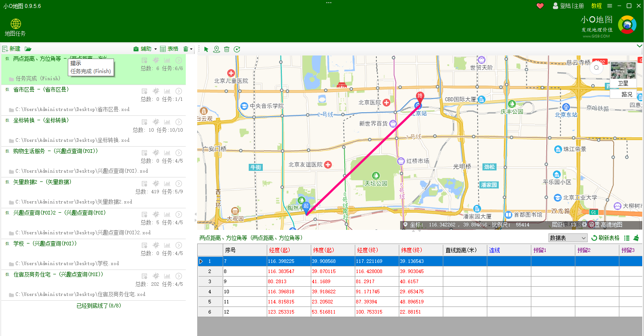Click the three dots at top center

(x=329, y=3)
